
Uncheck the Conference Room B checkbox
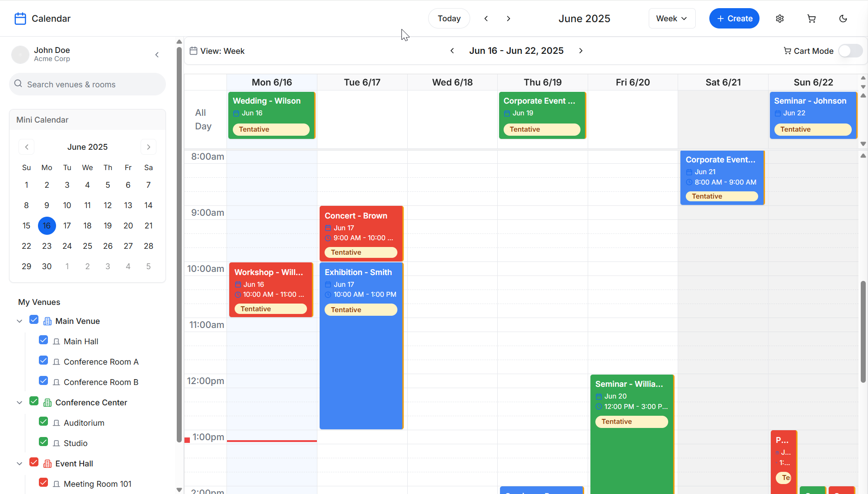point(43,380)
